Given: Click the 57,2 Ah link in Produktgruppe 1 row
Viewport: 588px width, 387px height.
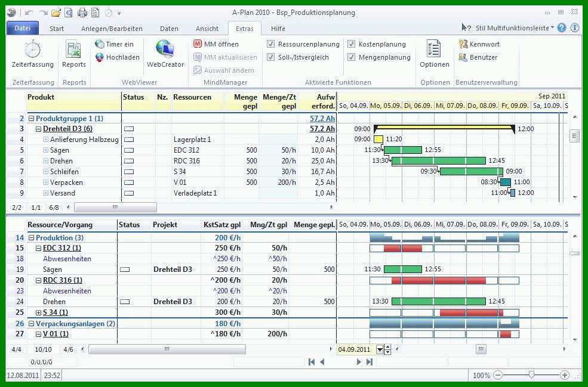Looking at the screenshot, I should [x=322, y=119].
